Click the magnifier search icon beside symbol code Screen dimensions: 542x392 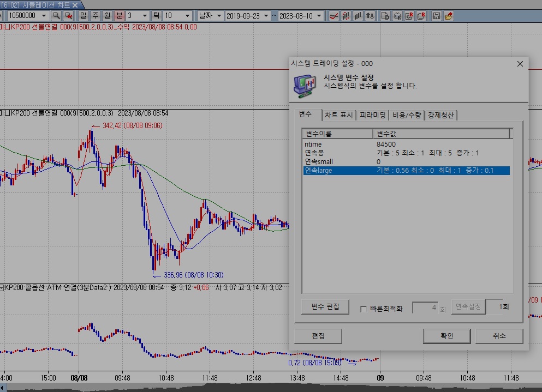point(56,16)
